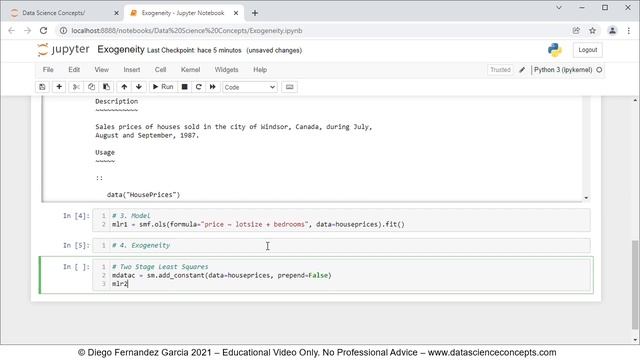
Task: Restart kernel and run all cells
Action: [213, 87]
